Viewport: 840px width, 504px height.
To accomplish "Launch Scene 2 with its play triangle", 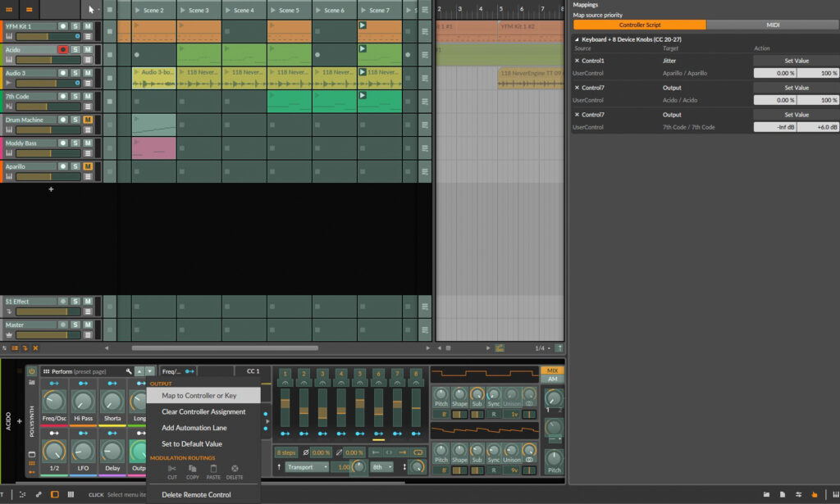I will point(138,10).
